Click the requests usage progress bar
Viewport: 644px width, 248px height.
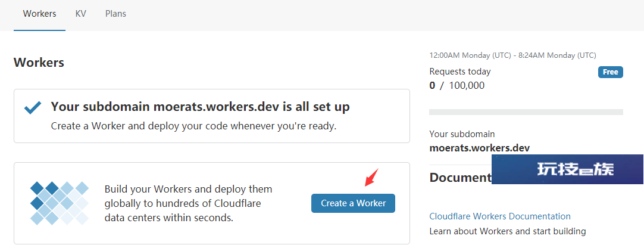pyautogui.click(x=526, y=112)
